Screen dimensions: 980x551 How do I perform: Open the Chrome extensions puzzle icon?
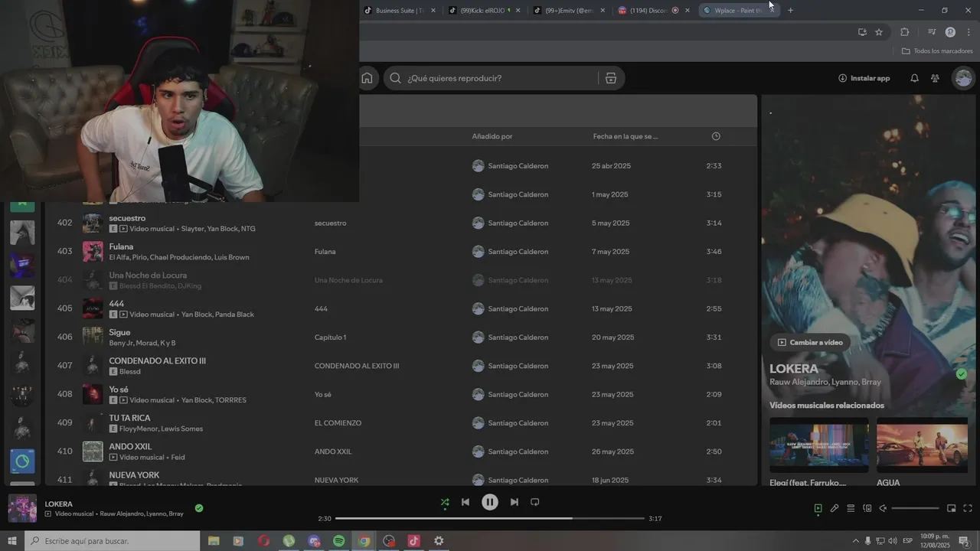point(905,32)
